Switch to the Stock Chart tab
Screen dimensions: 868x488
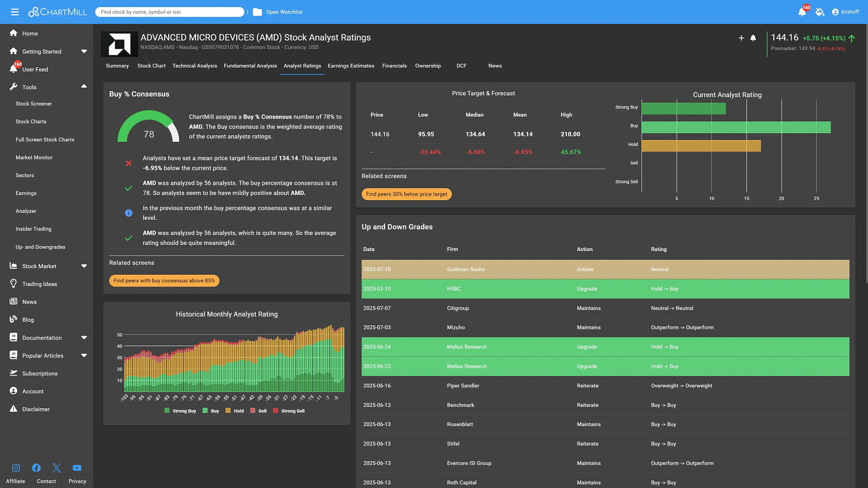151,66
